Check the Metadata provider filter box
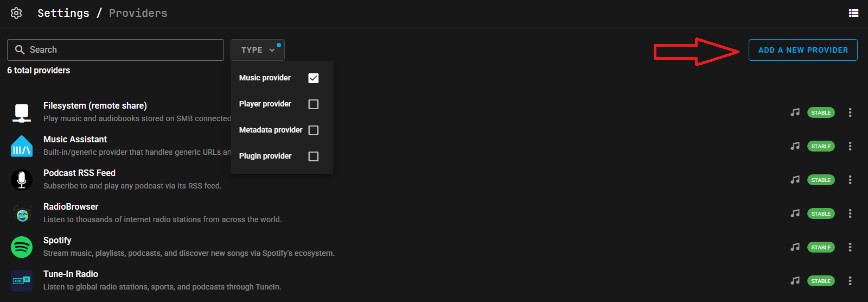The height and width of the screenshot is (302, 868). (313, 130)
